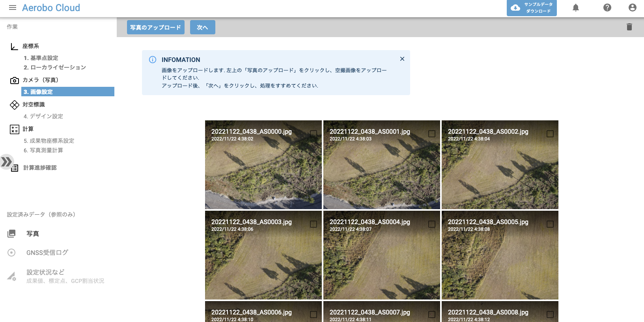This screenshot has width=644, height=322.
Task: Open 4. デザイン設定 step
Action: 43,116
